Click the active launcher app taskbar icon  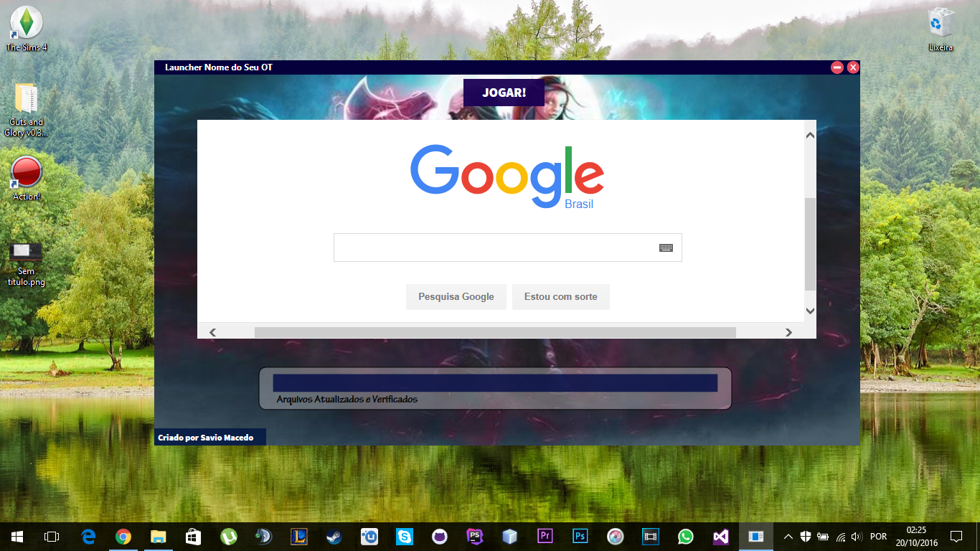click(x=756, y=536)
